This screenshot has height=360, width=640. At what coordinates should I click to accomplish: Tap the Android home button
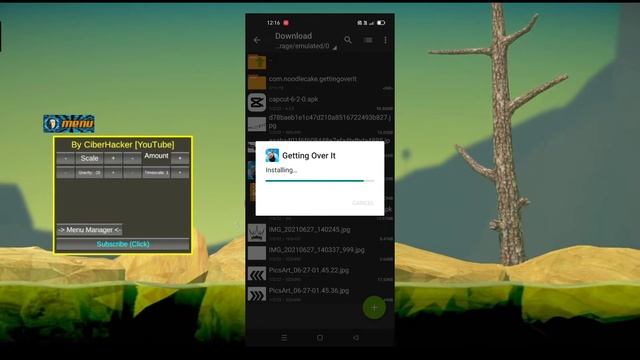click(x=320, y=338)
